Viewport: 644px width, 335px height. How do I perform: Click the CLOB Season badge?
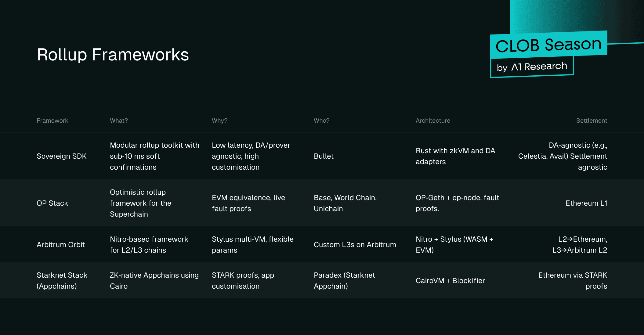pos(548,45)
